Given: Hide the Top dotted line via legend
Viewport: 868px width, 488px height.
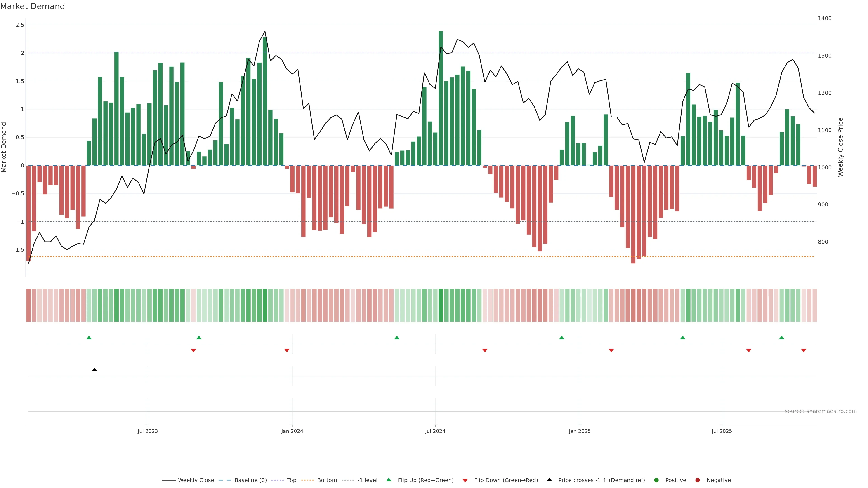Looking at the screenshot, I should pyautogui.click(x=291, y=480).
